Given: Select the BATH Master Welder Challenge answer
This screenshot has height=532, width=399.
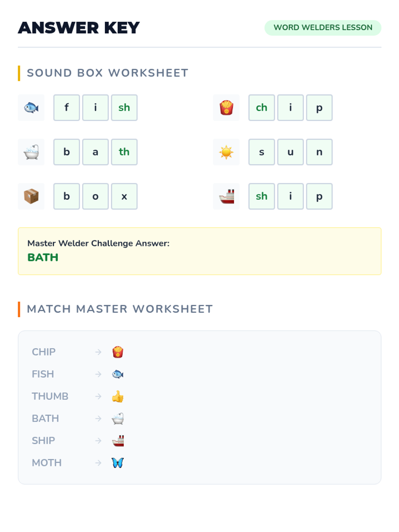Looking at the screenshot, I should point(43,257).
